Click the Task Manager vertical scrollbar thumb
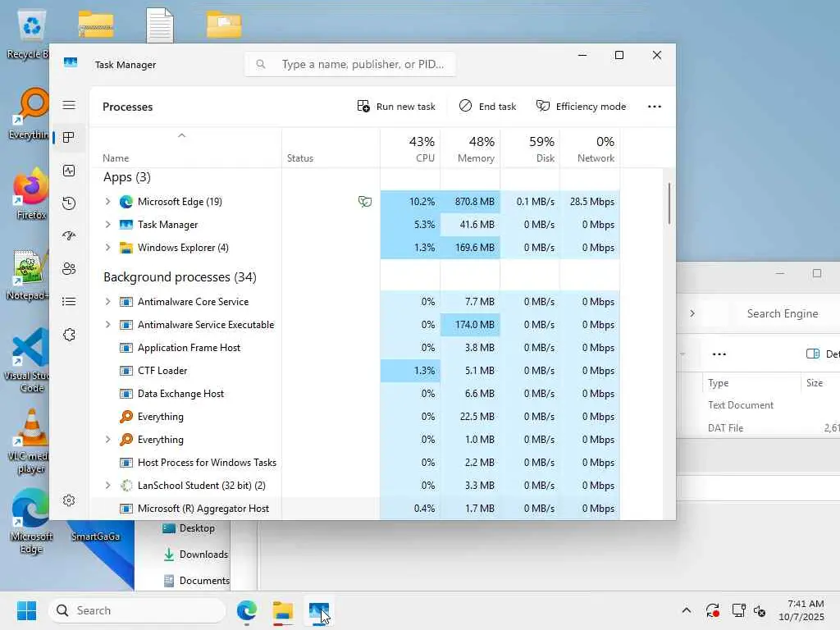 tap(669, 203)
